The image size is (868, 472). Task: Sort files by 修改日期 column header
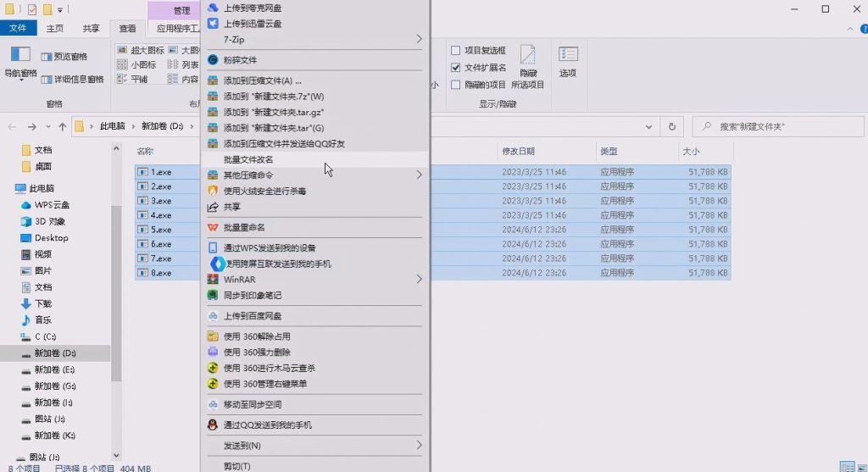coord(518,151)
